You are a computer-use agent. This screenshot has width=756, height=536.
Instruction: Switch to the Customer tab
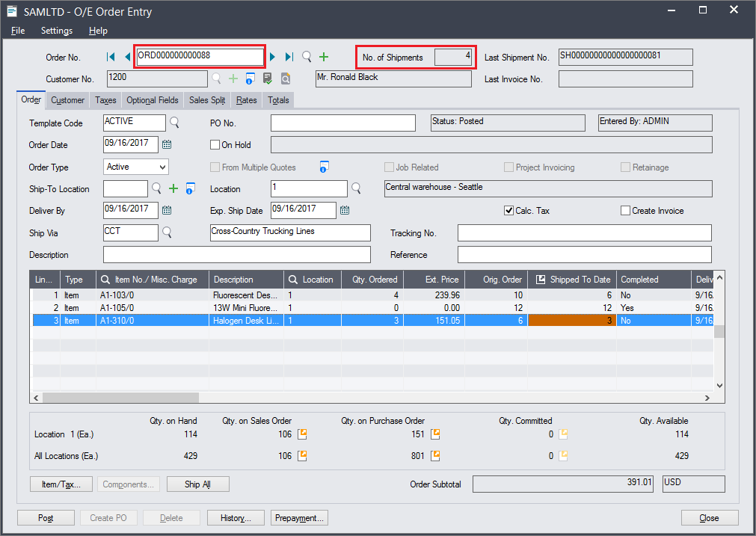[67, 99]
